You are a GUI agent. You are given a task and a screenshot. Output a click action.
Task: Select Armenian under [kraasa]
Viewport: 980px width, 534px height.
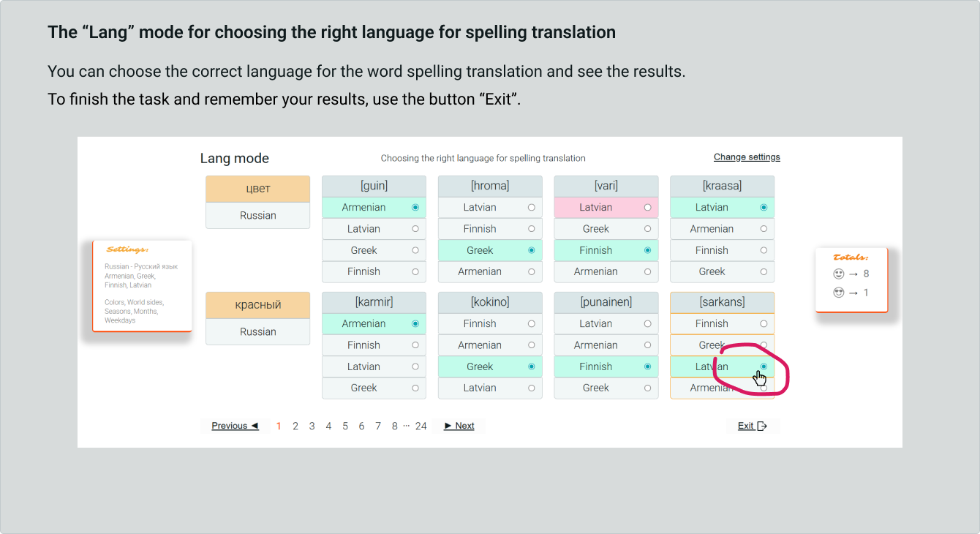click(x=722, y=229)
